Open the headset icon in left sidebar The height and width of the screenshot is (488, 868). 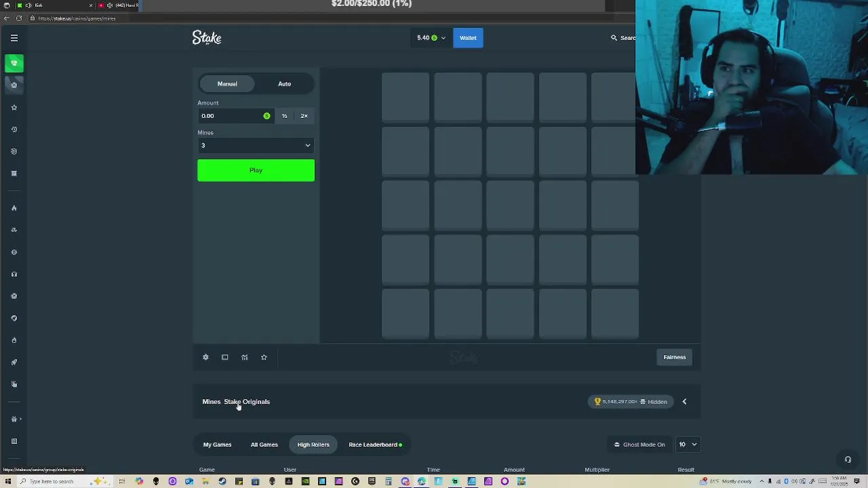coord(14,274)
